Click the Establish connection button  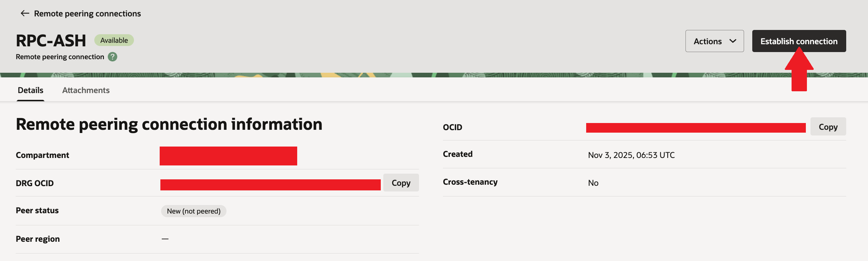coord(799,41)
